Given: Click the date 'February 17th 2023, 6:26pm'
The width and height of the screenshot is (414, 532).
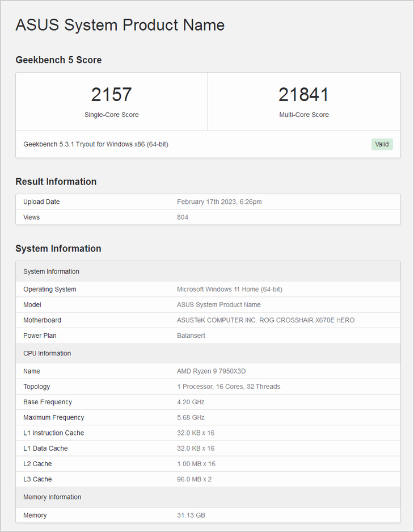Looking at the screenshot, I should [x=219, y=202].
